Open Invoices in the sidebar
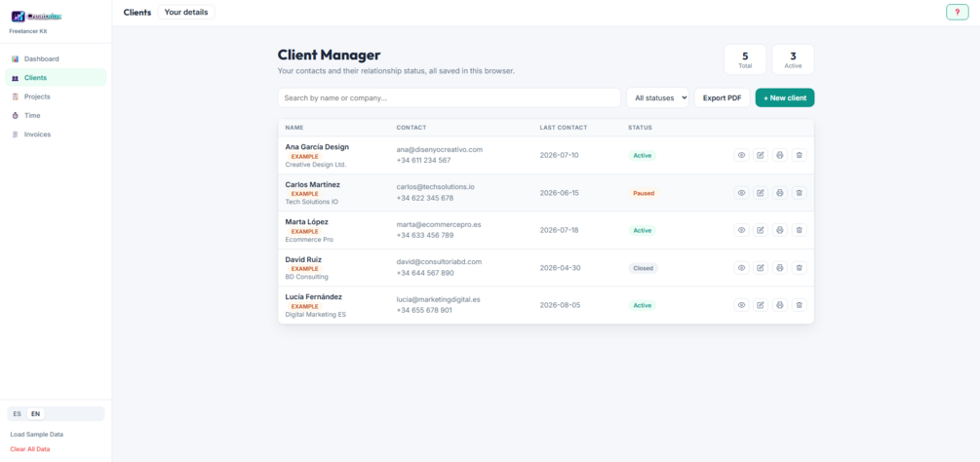980x462 pixels. pos(56,135)
